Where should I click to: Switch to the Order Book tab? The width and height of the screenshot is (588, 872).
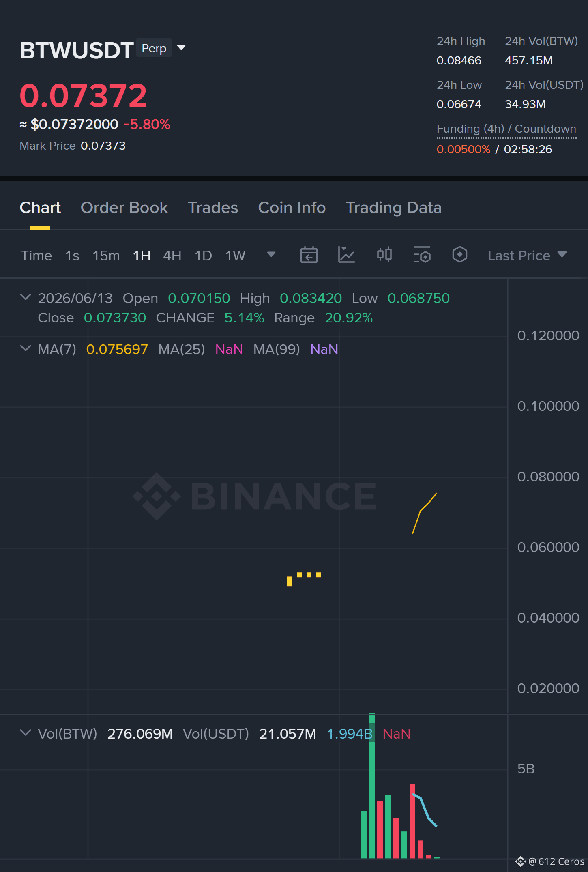pyautogui.click(x=124, y=208)
